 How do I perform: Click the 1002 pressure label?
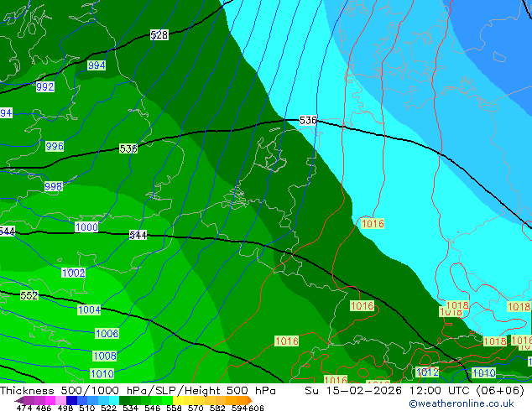(74, 273)
